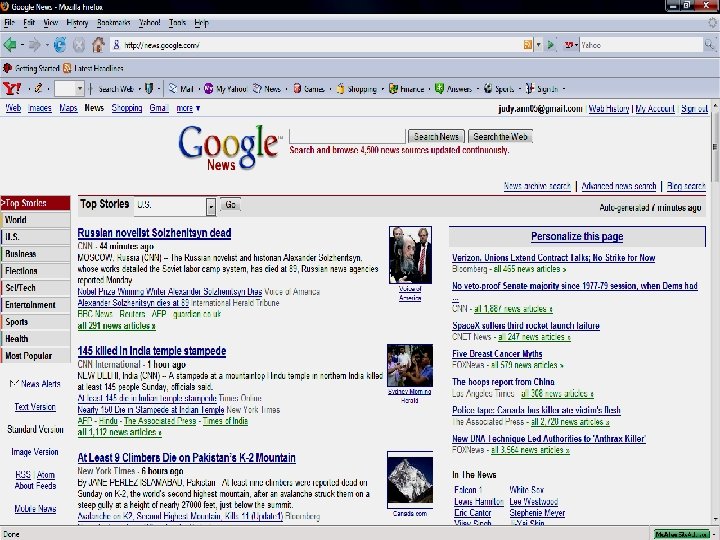This screenshot has width=720, height=540.
Task: Click the search magnifier icon in Yahoo box
Action: pyautogui.click(x=709, y=45)
